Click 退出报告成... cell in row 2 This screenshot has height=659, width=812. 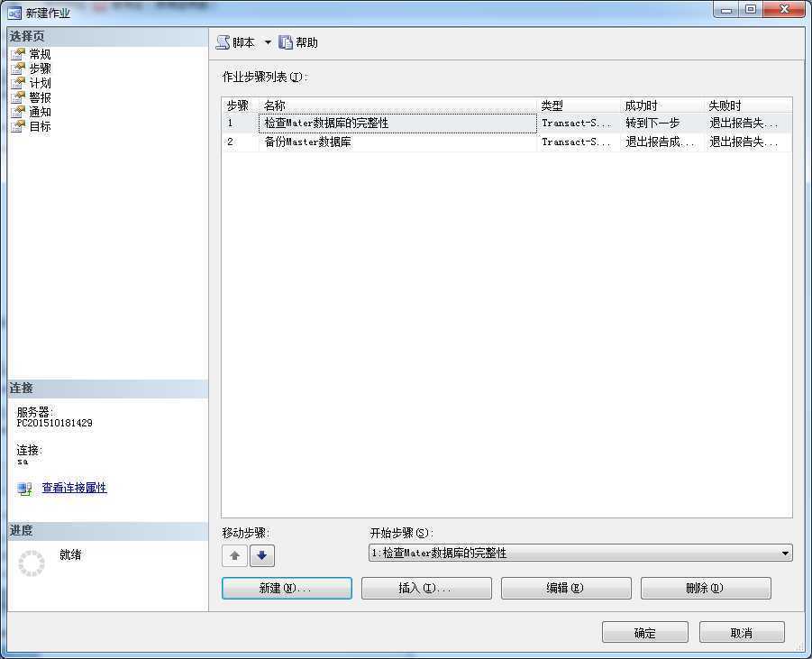pos(662,142)
